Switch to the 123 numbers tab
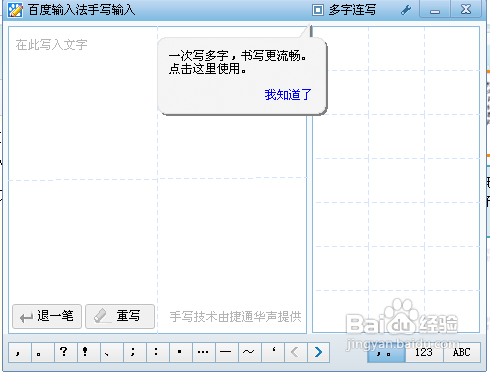Screen dimensions: 490x372 (x=424, y=352)
